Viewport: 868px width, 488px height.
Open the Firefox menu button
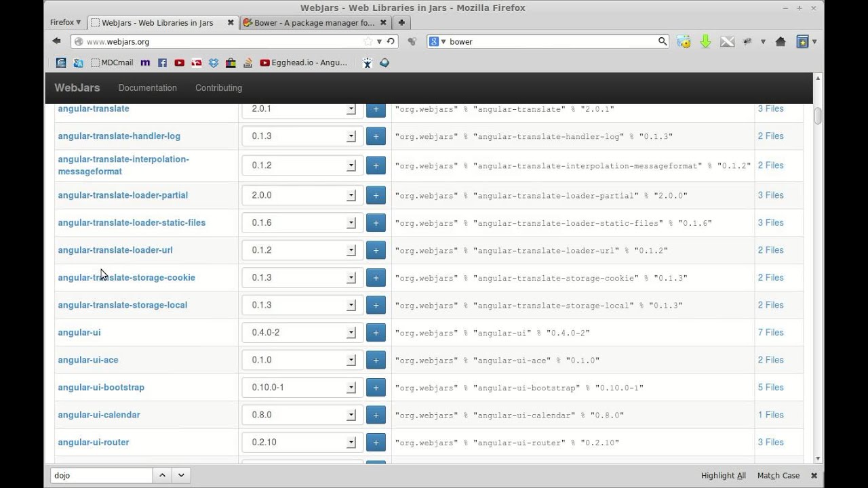click(65, 22)
